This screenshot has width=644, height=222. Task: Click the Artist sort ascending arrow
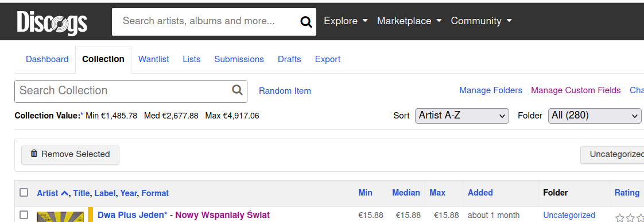pyautogui.click(x=64, y=193)
